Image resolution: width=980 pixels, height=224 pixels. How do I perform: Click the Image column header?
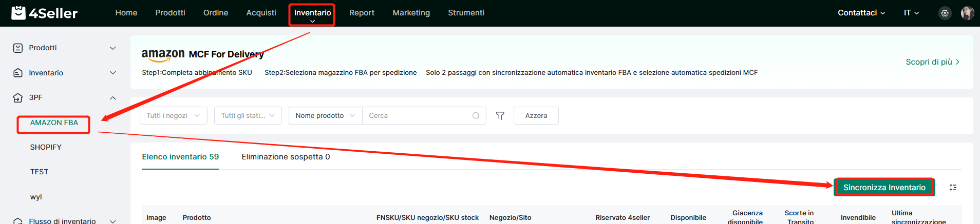[156, 218]
